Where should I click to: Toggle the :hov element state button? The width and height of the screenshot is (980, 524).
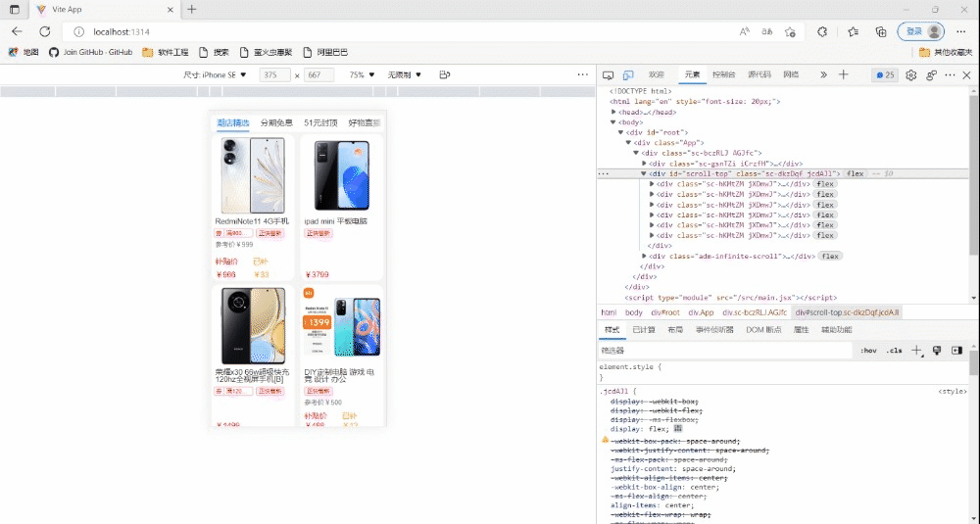pyautogui.click(x=868, y=351)
